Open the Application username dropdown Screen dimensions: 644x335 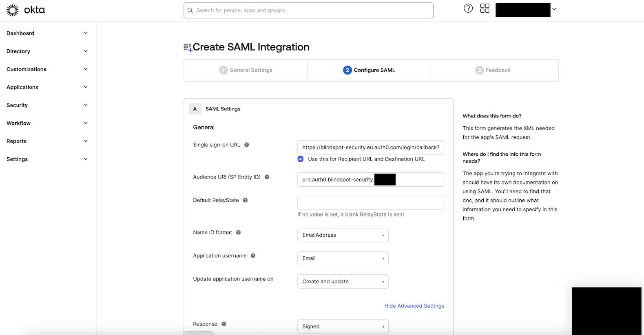tap(343, 258)
